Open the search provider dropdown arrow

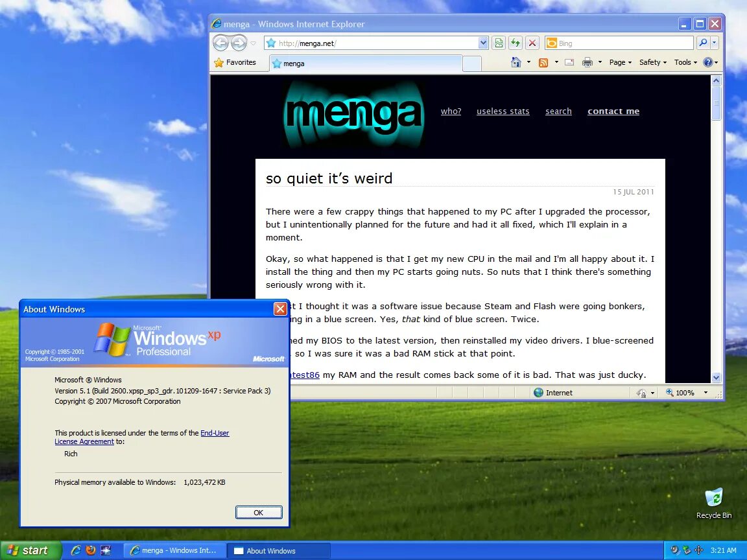(x=714, y=43)
